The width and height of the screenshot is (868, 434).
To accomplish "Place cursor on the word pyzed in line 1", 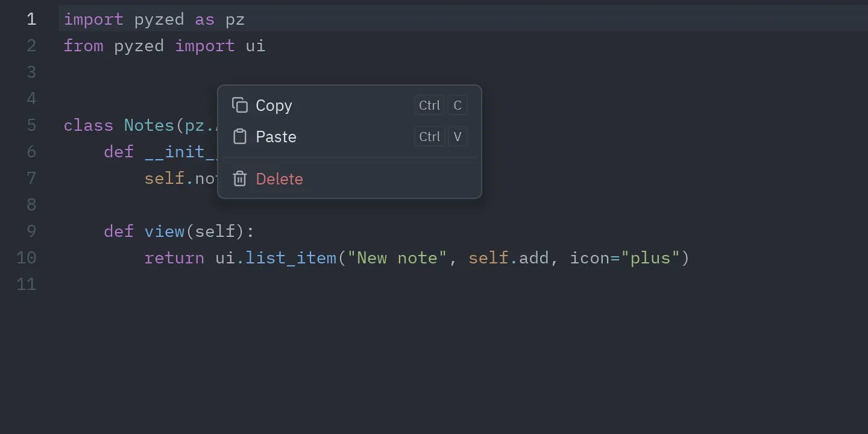I will [159, 19].
